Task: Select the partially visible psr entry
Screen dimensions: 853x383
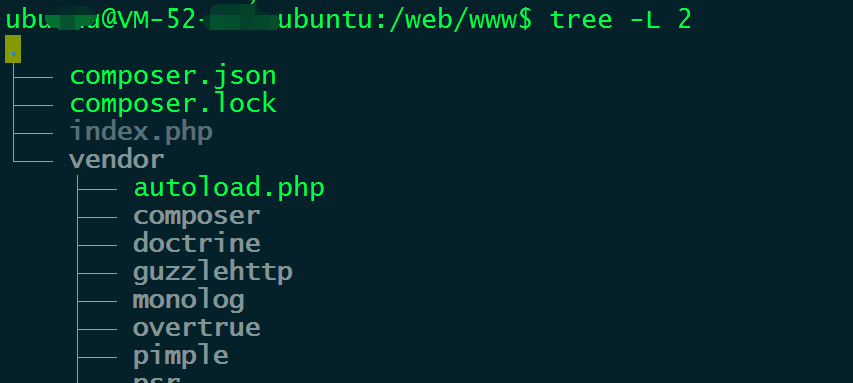Action: 157,379
